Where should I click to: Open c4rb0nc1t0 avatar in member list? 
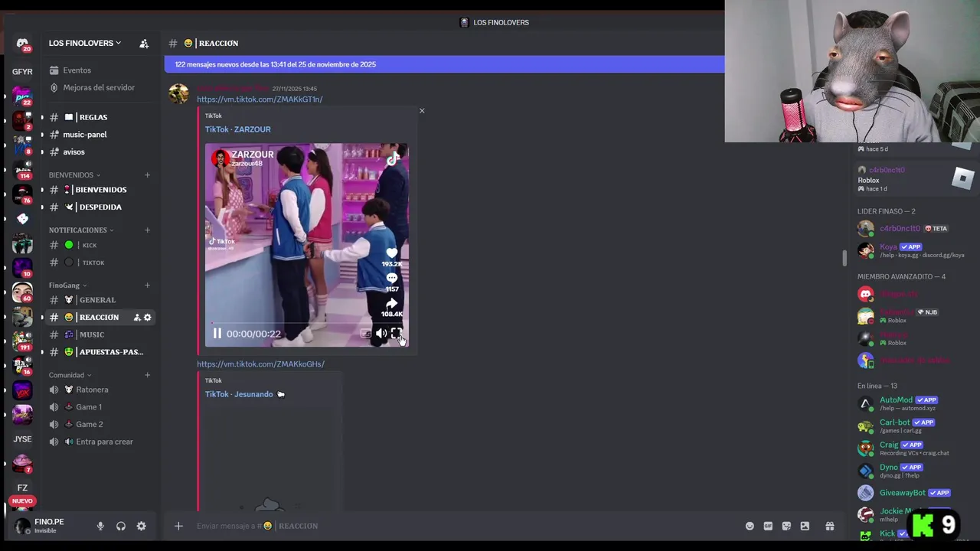point(866,229)
